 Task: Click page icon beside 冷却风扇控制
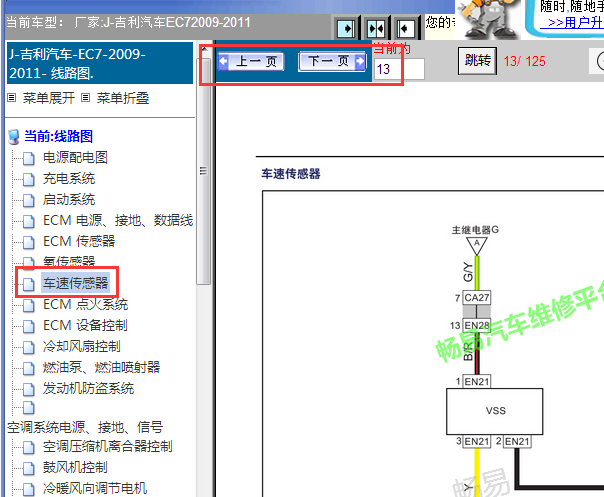click(x=29, y=347)
